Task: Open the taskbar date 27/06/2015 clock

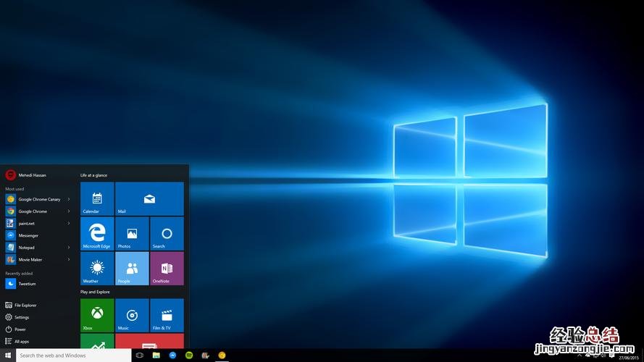Action: coord(629,358)
